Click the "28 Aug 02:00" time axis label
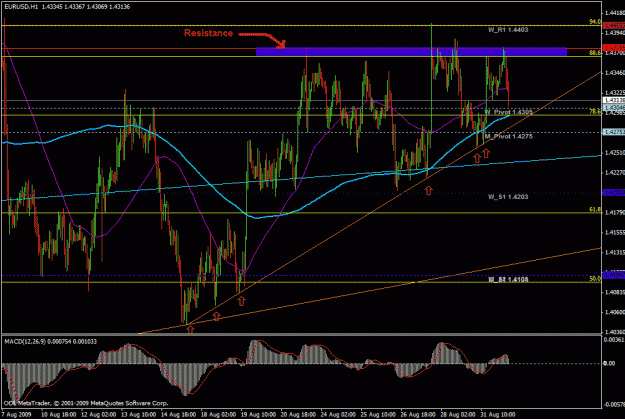The image size is (625, 419). click(x=458, y=414)
